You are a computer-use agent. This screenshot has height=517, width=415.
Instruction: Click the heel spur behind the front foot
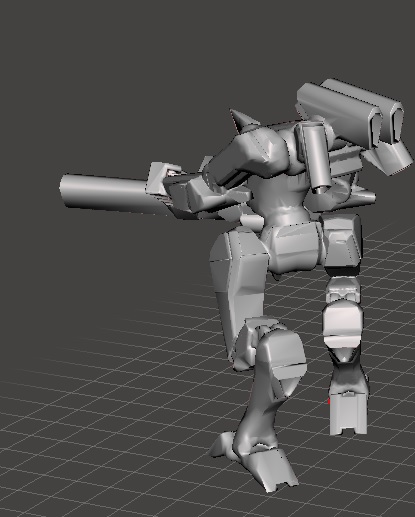click(222, 445)
